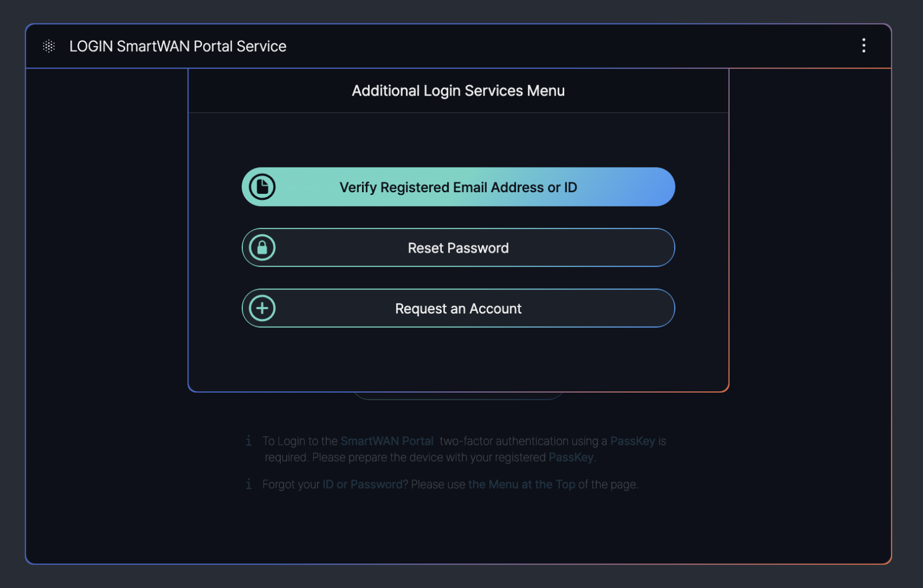Screen dimensions: 923x588
Task: Select Verify Registered Email Address or ID label
Action: (x=458, y=187)
